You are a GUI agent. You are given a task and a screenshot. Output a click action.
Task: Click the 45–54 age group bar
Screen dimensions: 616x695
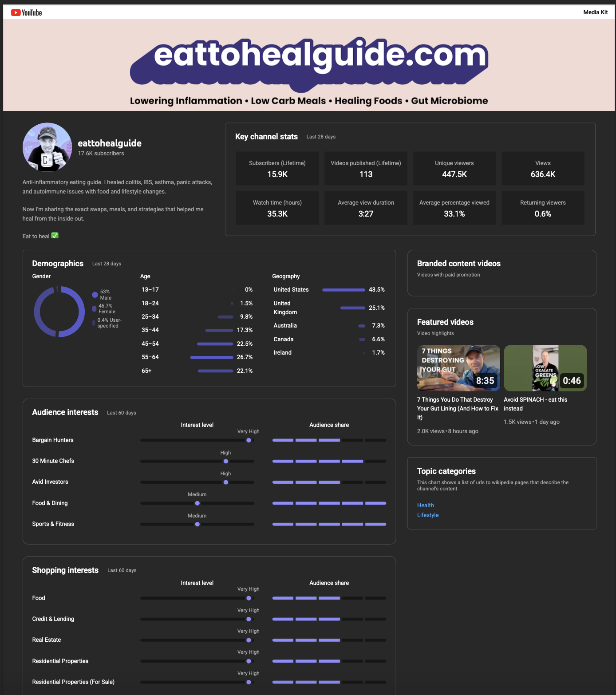pos(215,344)
